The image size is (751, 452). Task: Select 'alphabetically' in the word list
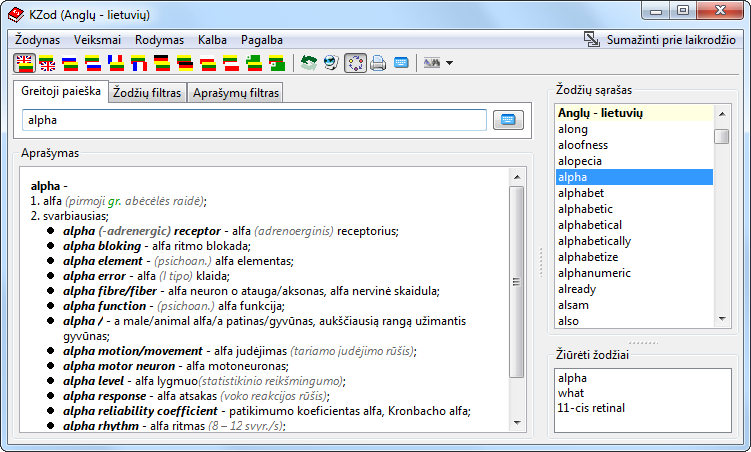[634, 241]
